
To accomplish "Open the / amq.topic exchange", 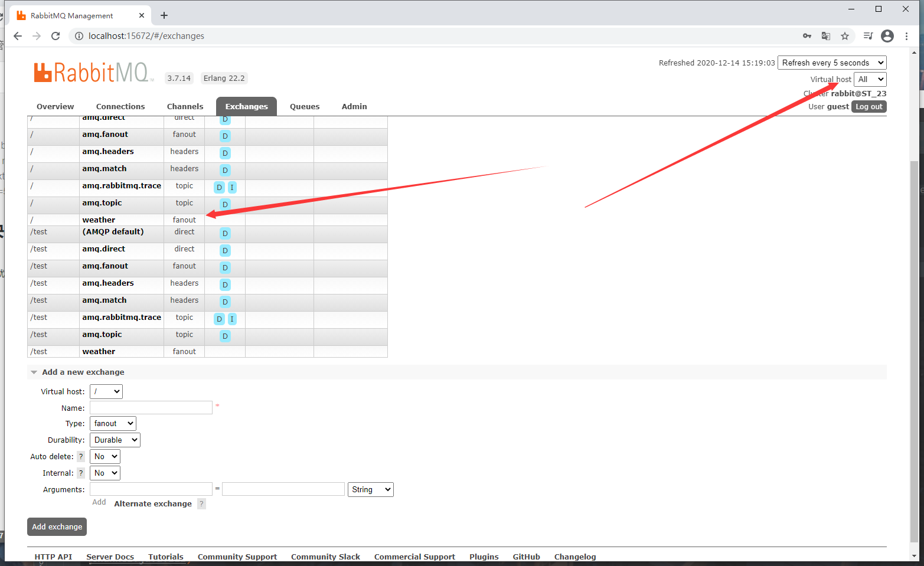I will click(x=102, y=202).
